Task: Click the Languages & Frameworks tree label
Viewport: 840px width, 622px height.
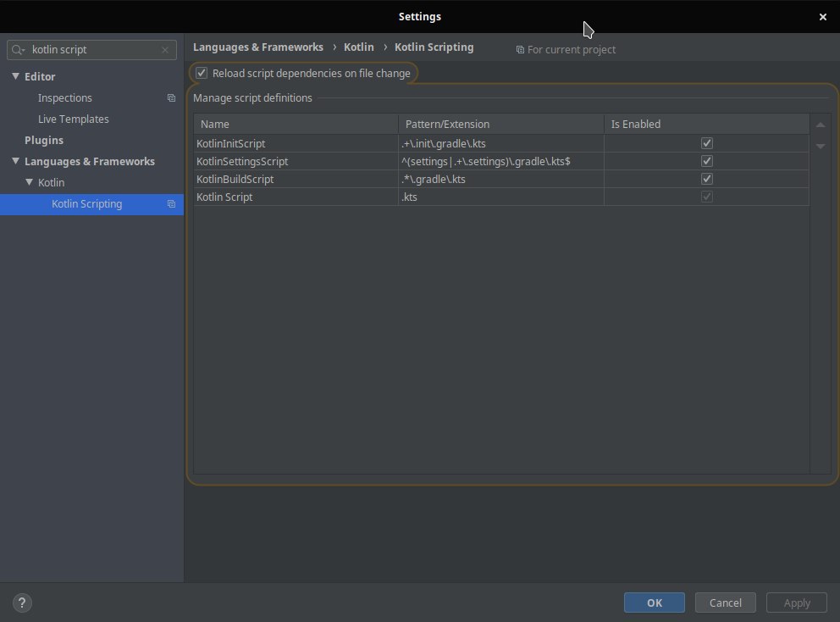Action: [90, 161]
